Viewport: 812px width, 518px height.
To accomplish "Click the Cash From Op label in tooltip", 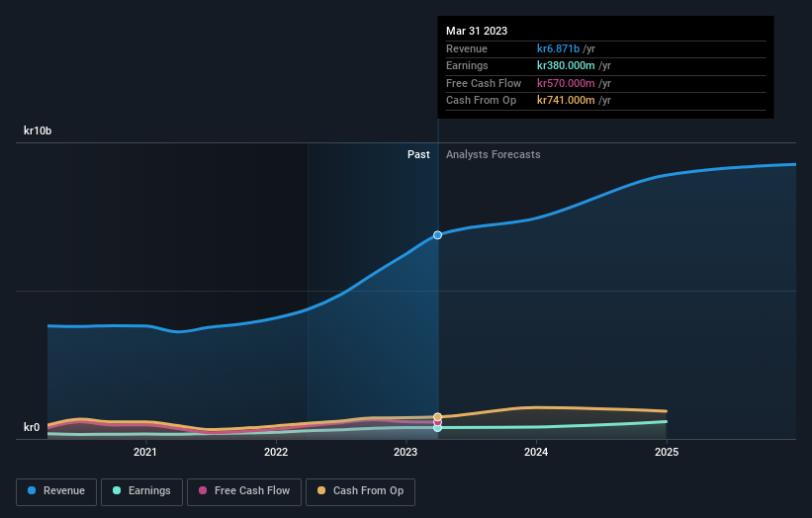I will (x=481, y=101).
